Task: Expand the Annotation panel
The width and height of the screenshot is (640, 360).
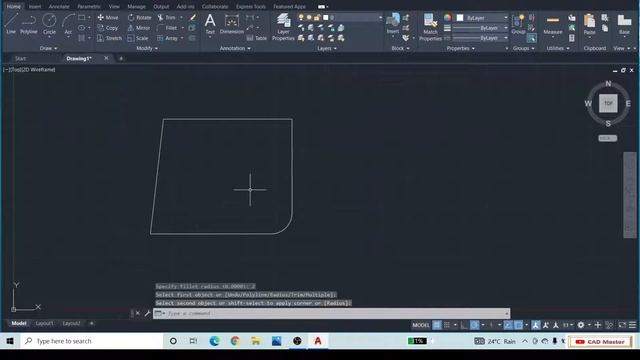Action: (235, 48)
